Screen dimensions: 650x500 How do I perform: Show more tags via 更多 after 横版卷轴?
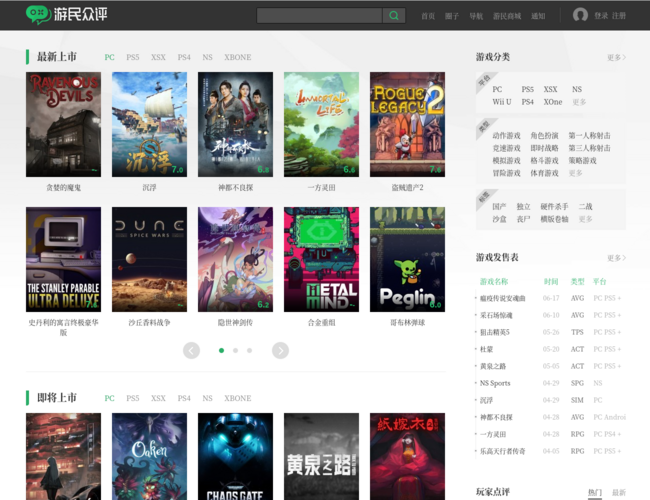[585, 219]
